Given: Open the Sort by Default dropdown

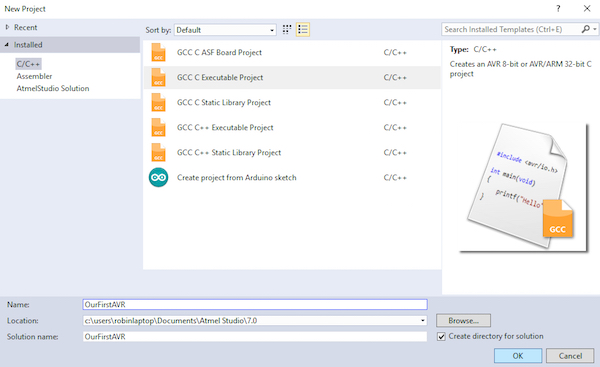Looking at the screenshot, I should (x=225, y=30).
